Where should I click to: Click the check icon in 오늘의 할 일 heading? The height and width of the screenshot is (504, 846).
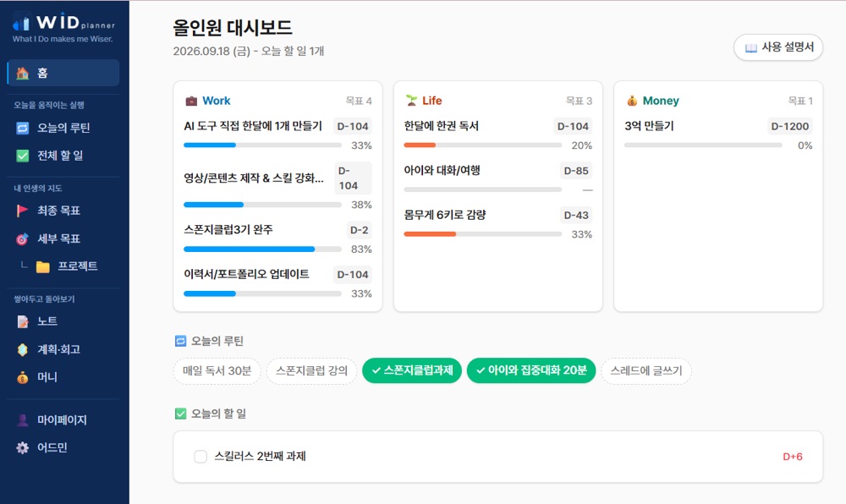(x=181, y=414)
